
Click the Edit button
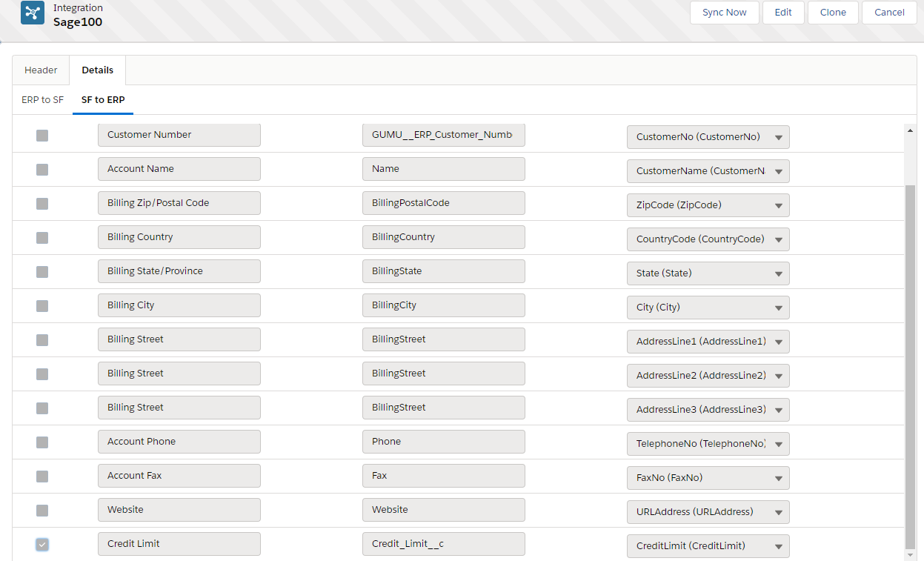coord(783,13)
